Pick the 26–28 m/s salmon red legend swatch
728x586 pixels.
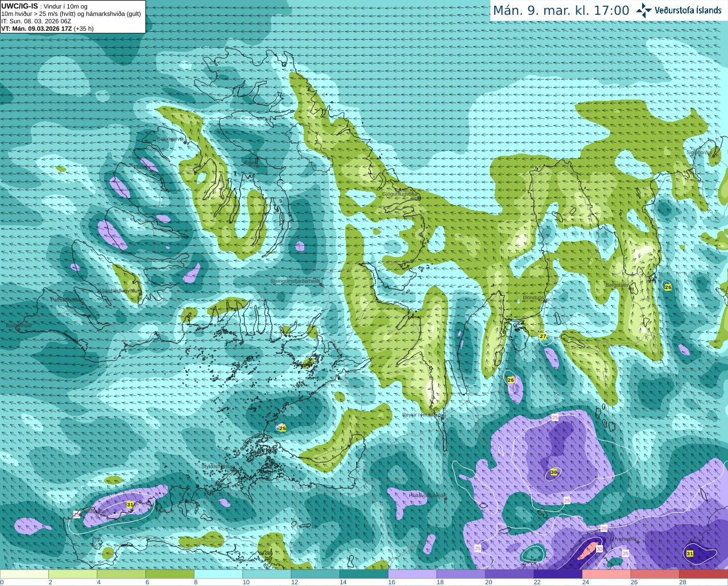(655, 574)
